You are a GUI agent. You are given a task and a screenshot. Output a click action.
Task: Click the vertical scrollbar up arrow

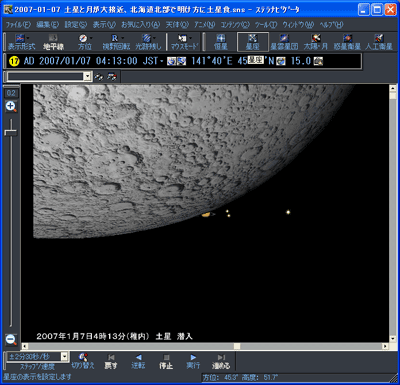click(393, 89)
